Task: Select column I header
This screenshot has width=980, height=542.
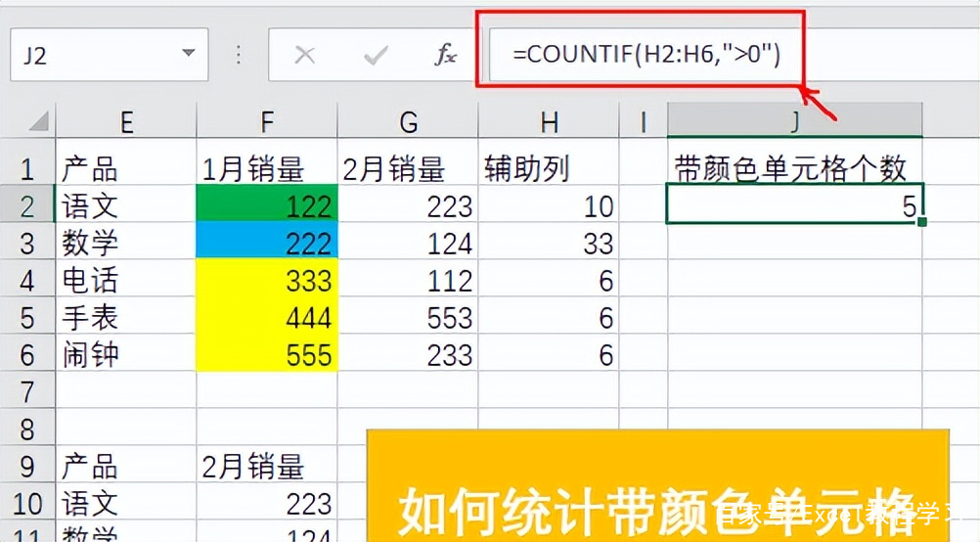Action: click(x=644, y=121)
